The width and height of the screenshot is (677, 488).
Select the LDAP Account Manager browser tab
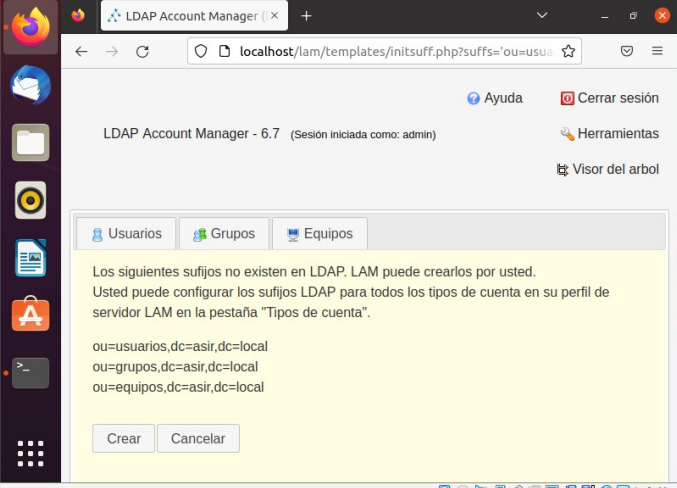point(194,16)
